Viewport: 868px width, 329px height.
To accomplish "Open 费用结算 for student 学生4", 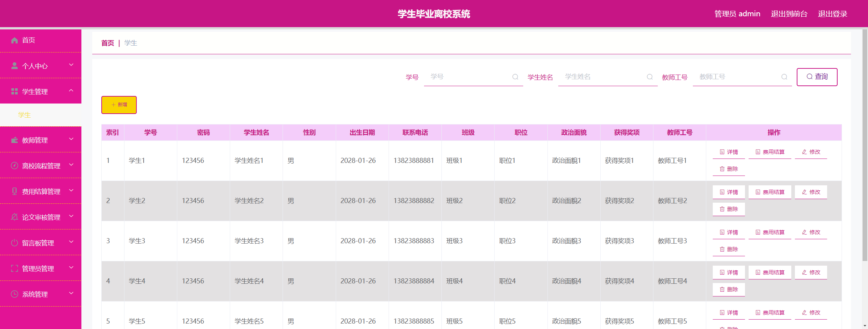I will pos(770,273).
